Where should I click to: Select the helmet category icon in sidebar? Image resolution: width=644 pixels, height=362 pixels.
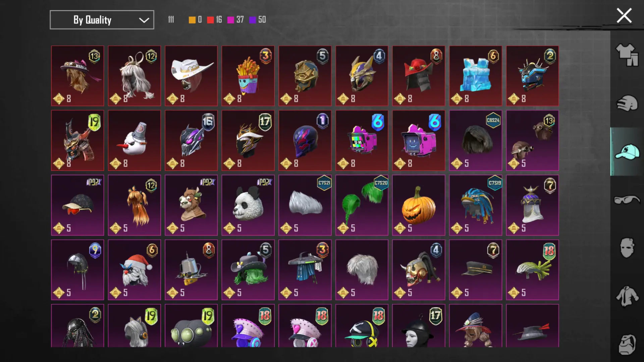[x=627, y=103]
